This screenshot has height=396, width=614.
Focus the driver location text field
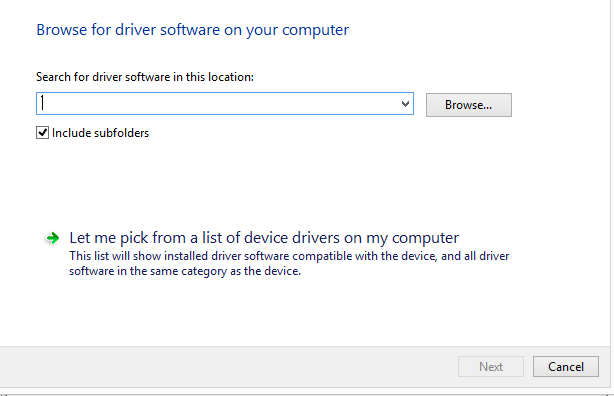[225, 104]
